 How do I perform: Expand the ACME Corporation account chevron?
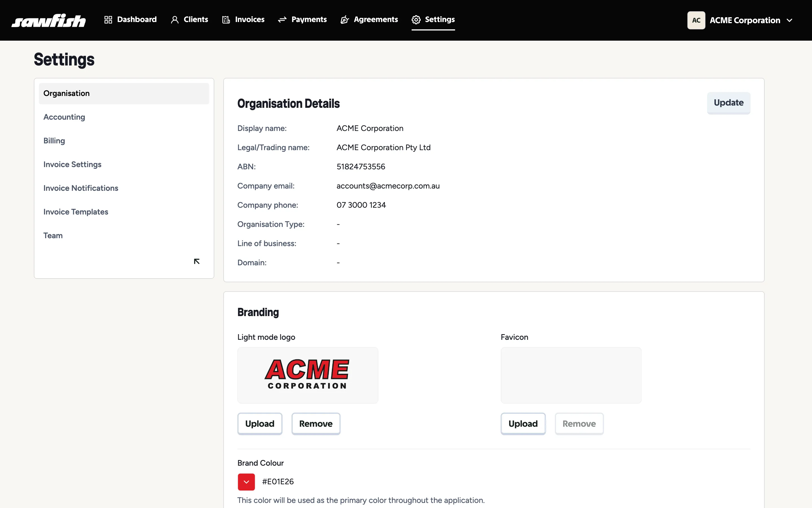click(x=789, y=21)
